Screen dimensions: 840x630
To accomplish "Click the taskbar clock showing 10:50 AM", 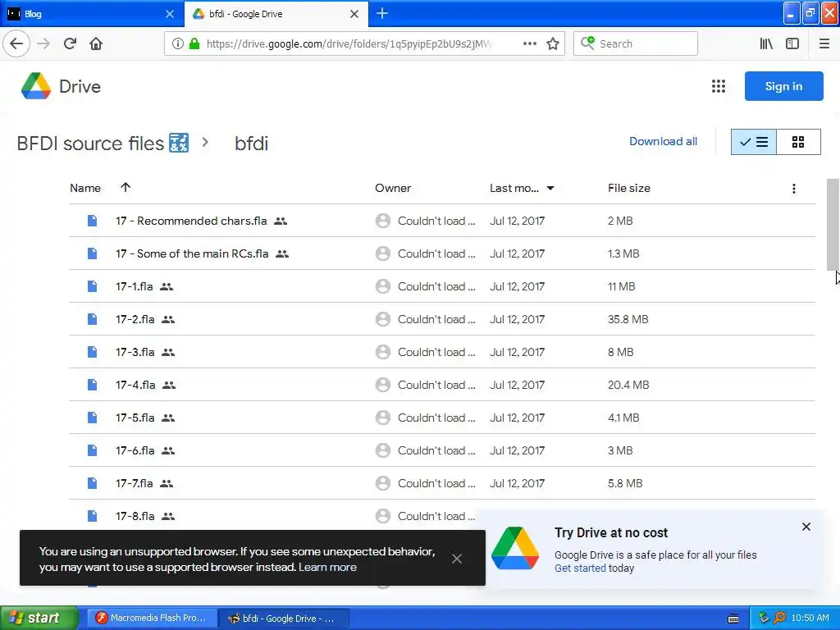I will pyautogui.click(x=810, y=619).
